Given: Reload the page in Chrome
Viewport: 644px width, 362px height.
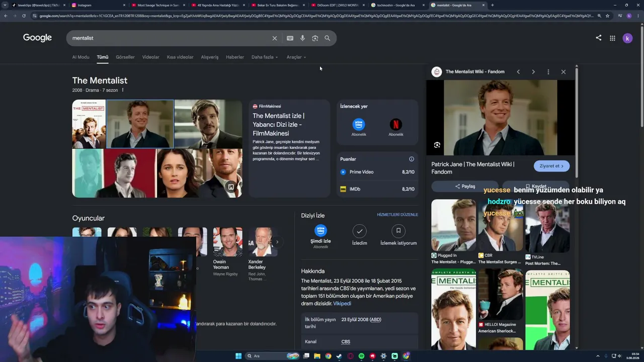Looking at the screenshot, I should pyautogui.click(x=24, y=16).
